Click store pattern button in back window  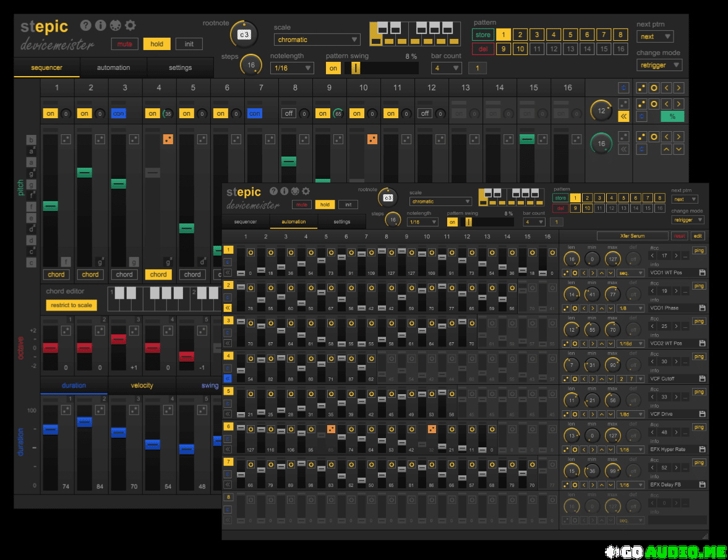483,35
